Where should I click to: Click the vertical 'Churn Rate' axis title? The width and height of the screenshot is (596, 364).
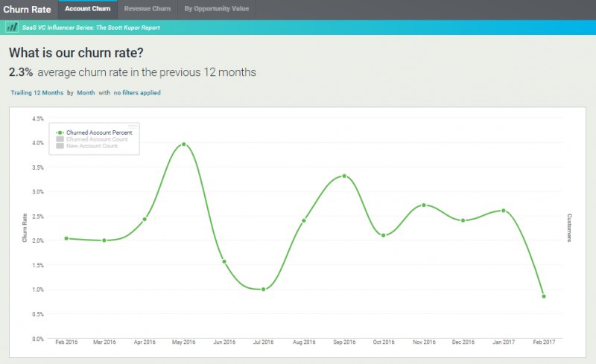[x=25, y=228]
